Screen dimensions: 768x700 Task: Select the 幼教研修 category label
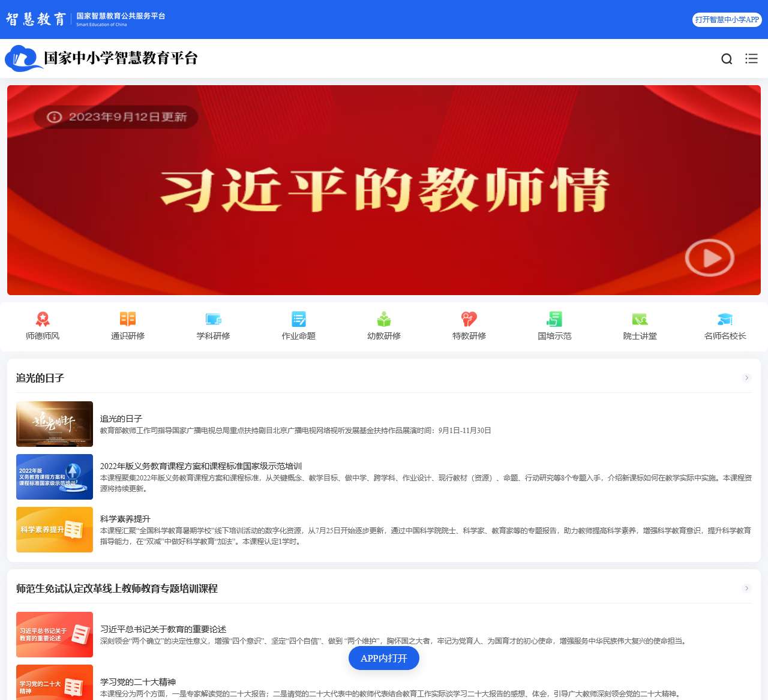pos(384,336)
